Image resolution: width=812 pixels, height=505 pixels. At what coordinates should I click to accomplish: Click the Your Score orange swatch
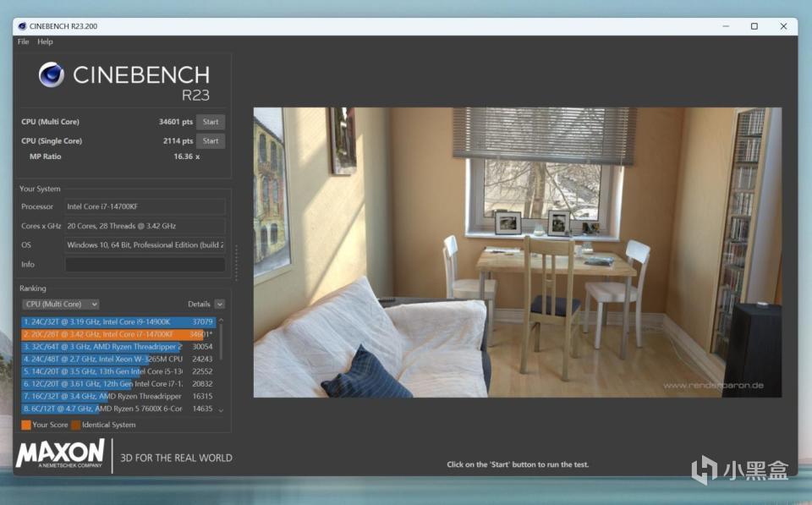[26, 425]
